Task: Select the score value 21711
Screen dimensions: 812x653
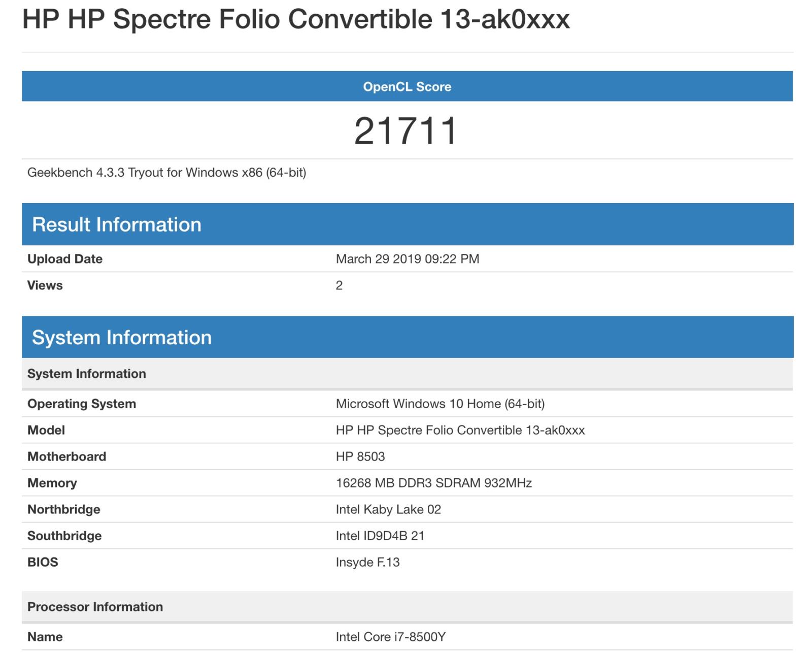Action: click(406, 131)
